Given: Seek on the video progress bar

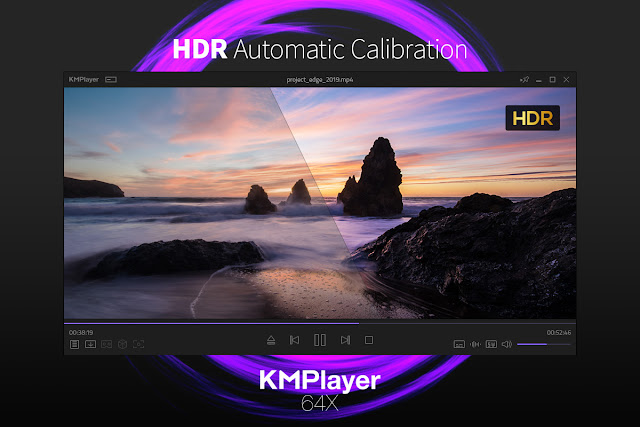Looking at the screenshot, I should pos(320,323).
